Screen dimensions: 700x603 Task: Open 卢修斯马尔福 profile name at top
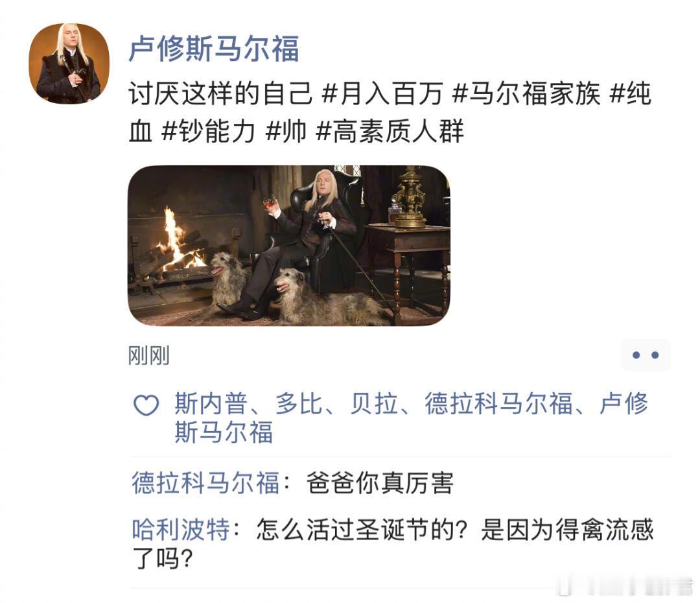point(214,49)
